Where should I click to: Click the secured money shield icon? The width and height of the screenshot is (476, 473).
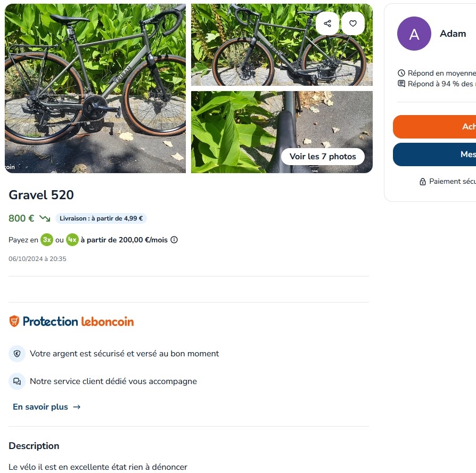tap(17, 353)
